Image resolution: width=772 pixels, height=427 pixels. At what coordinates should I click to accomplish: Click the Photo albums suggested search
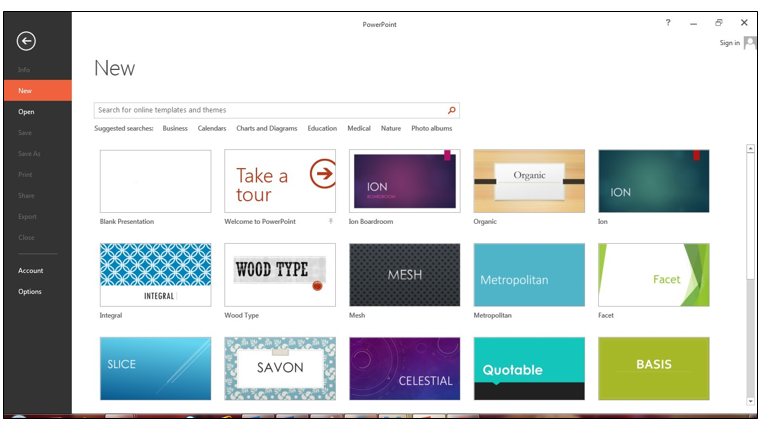coord(432,129)
